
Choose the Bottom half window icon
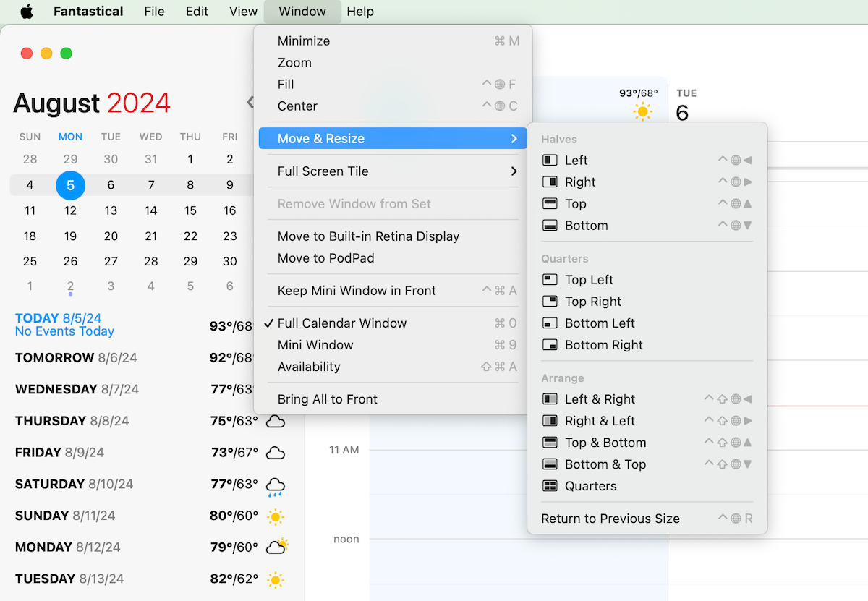[550, 225]
